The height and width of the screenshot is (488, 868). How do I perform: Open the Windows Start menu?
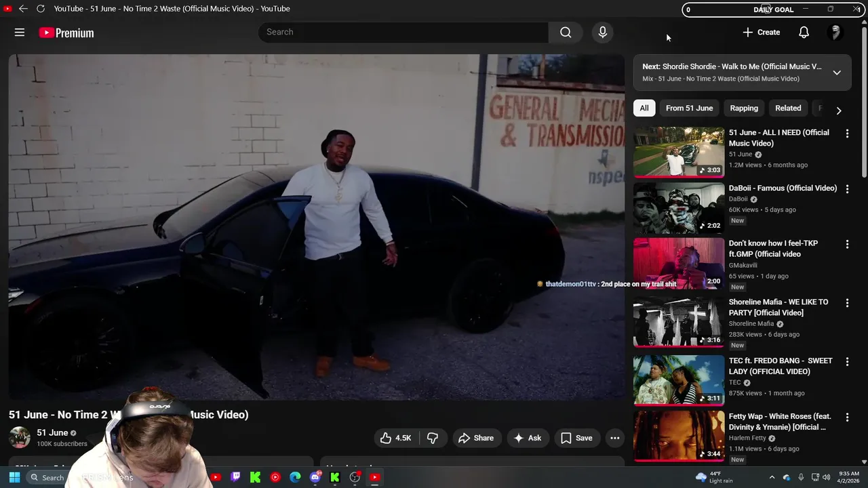[14, 477]
